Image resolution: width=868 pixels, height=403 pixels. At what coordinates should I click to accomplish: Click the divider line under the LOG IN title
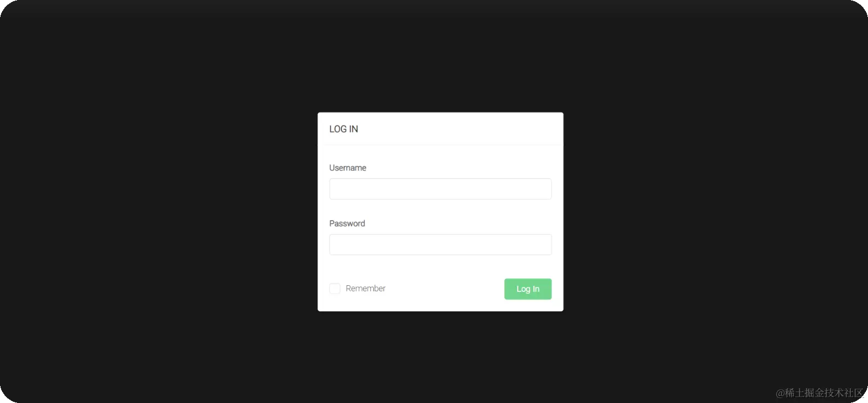point(440,145)
